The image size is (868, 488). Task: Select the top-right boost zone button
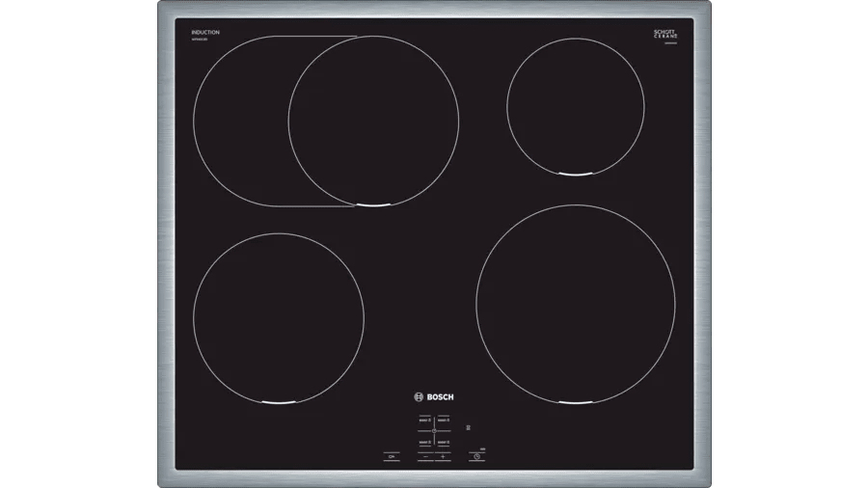(444, 420)
